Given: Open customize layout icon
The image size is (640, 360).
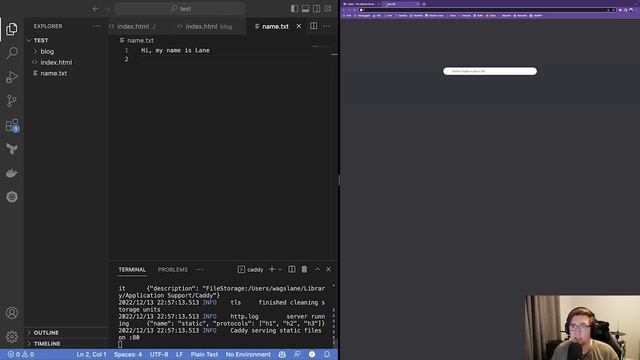Looking at the screenshot, I should 327,9.
